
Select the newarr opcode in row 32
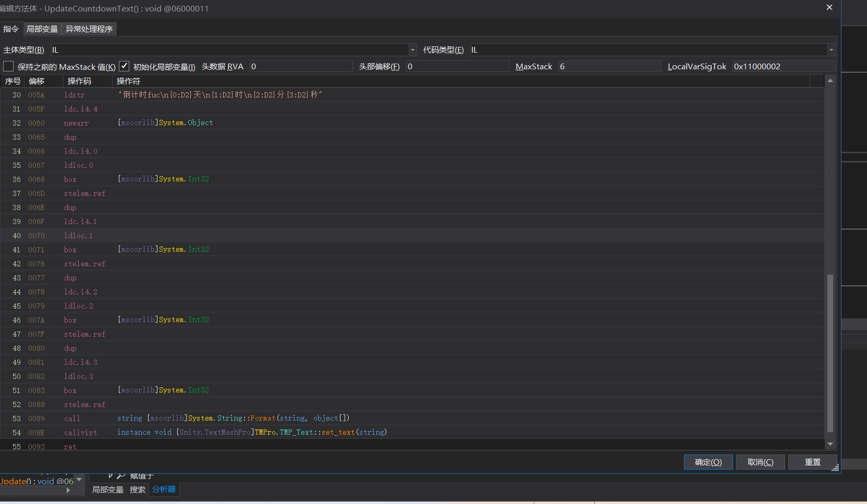[77, 123]
